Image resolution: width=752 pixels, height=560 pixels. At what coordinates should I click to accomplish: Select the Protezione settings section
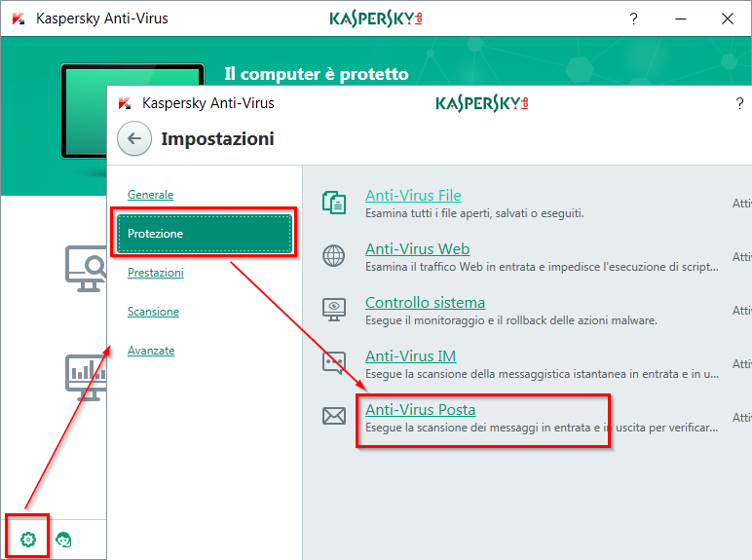(x=204, y=234)
